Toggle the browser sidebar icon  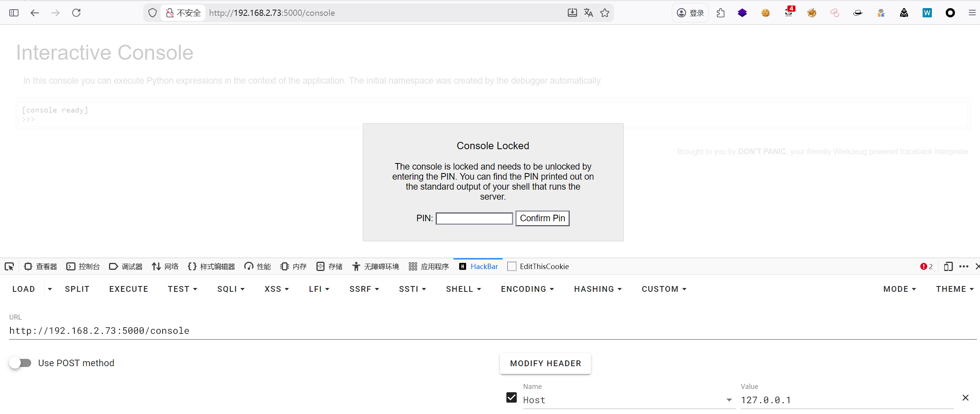coord(14,13)
